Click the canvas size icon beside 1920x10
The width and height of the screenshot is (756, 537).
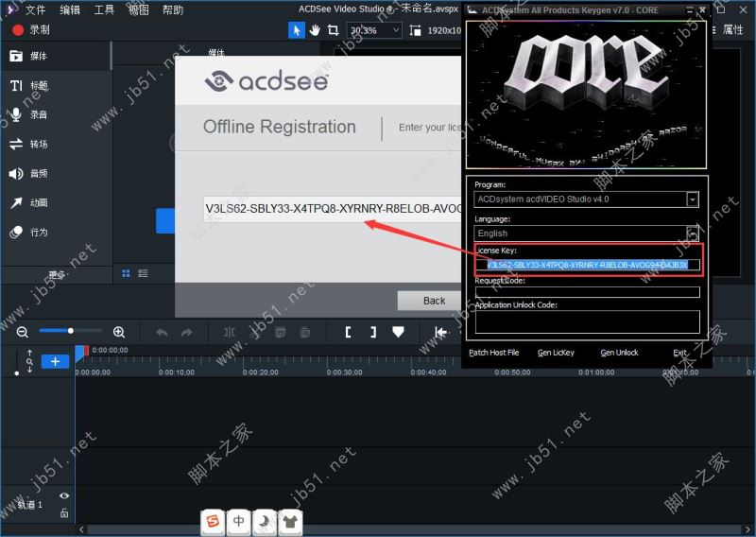point(415,30)
